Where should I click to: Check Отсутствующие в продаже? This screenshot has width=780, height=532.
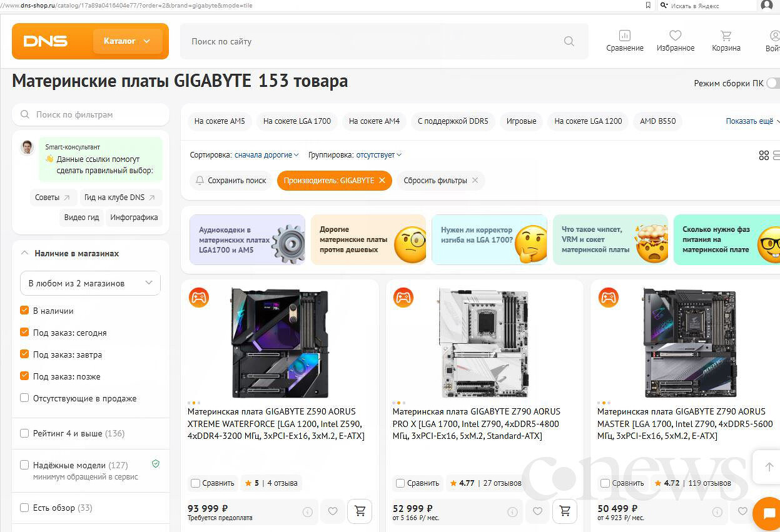point(24,398)
